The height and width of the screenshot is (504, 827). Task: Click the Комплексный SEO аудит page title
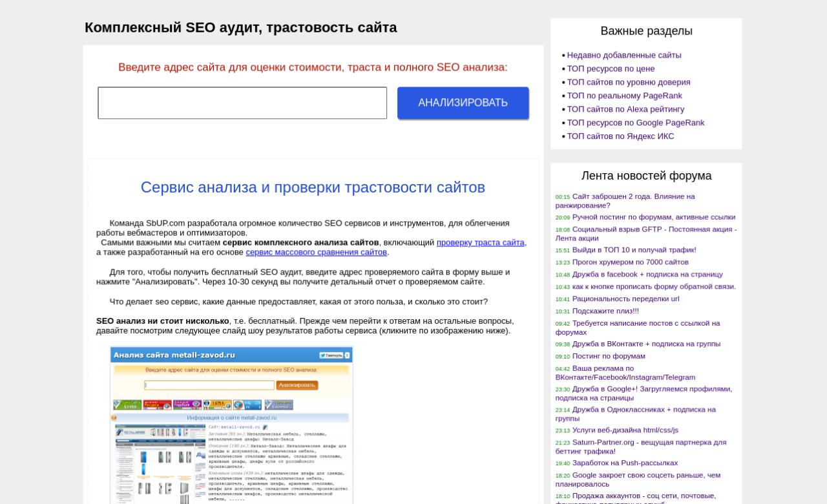[x=241, y=28]
